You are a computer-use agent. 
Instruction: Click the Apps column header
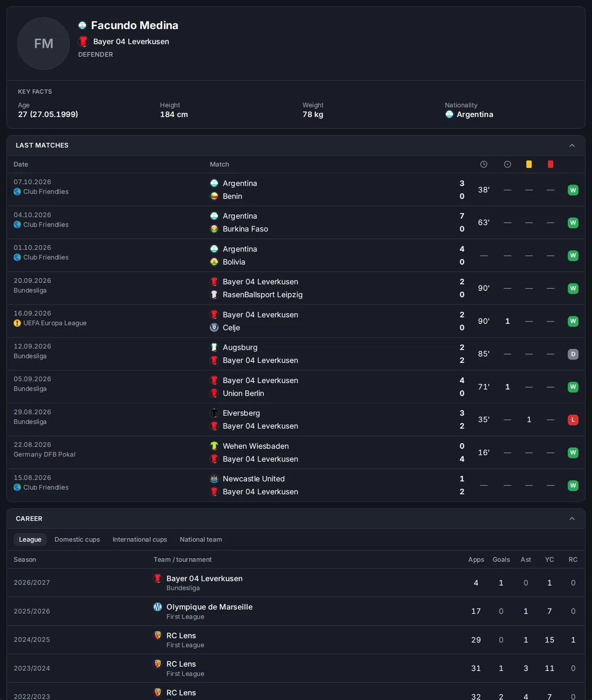(476, 559)
